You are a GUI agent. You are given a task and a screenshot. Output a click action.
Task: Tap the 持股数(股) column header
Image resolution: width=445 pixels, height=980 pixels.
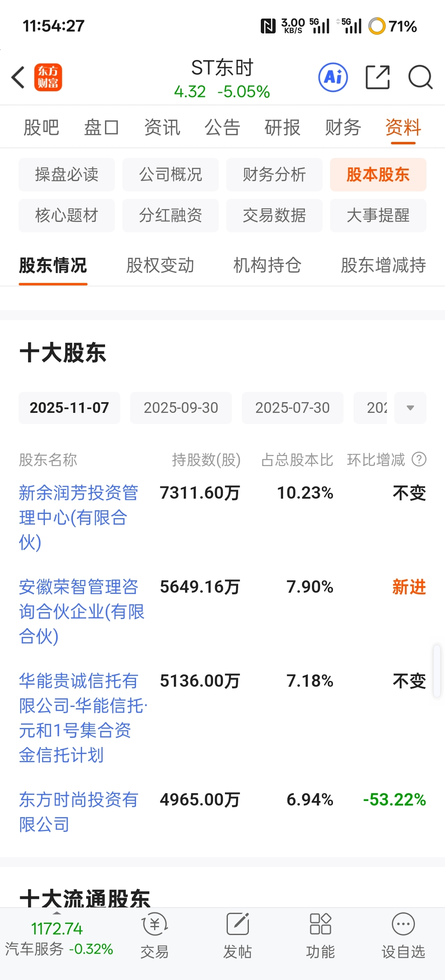point(206,459)
